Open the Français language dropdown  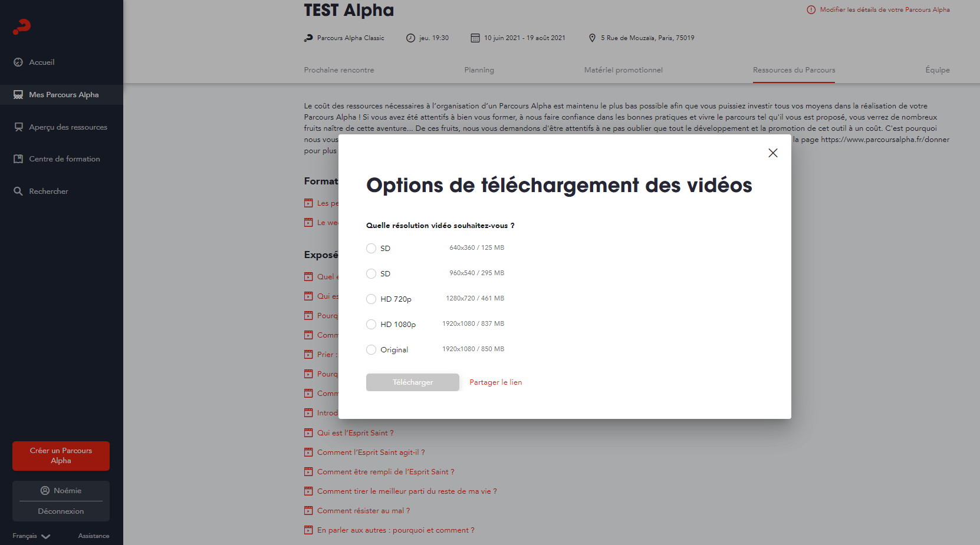31,536
